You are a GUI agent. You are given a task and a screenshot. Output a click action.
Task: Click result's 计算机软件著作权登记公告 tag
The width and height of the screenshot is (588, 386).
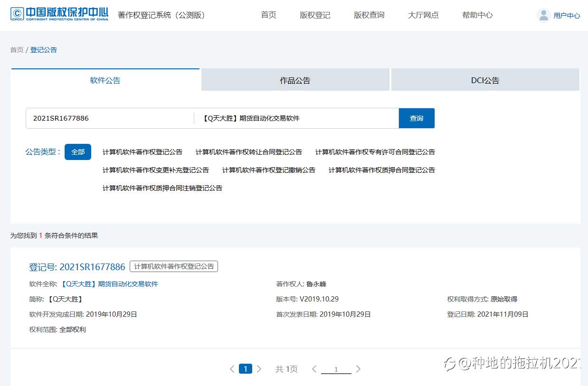174,266
